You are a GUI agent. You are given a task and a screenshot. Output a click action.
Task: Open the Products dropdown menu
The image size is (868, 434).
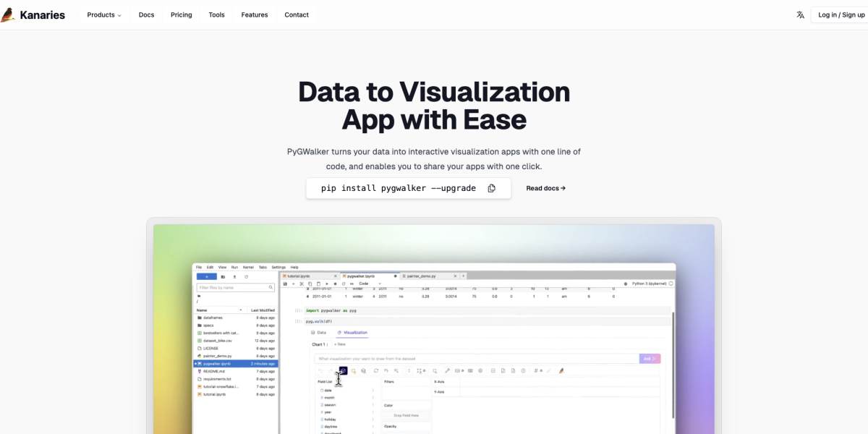tap(104, 14)
